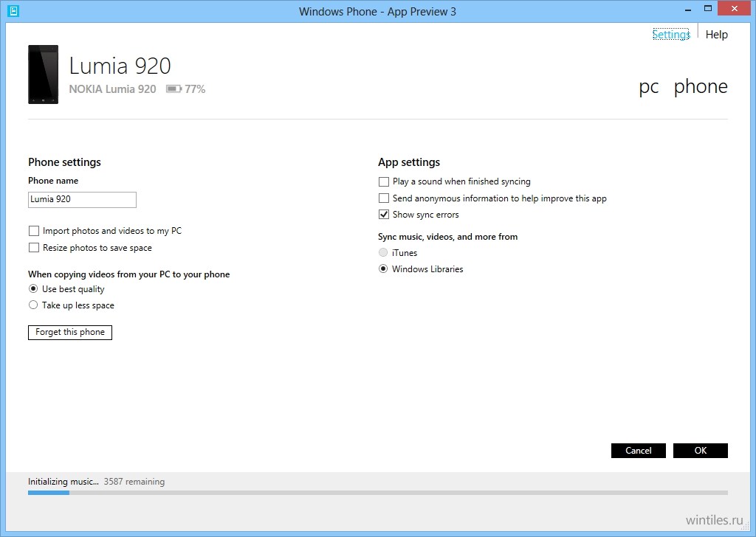
Task: Click Sync music, videos, and more from label
Action: (448, 237)
